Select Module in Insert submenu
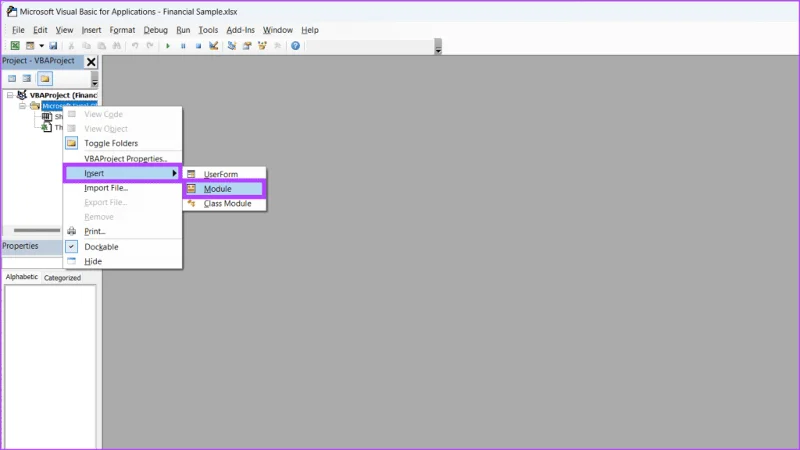The width and height of the screenshot is (800, 450). 224,189
